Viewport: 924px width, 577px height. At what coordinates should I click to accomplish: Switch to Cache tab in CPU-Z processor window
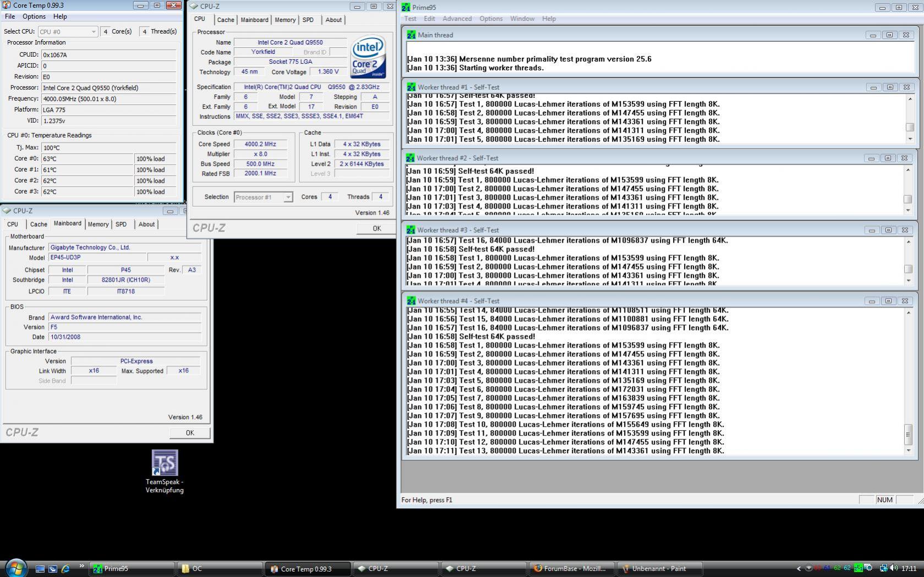tap(226, 20)
